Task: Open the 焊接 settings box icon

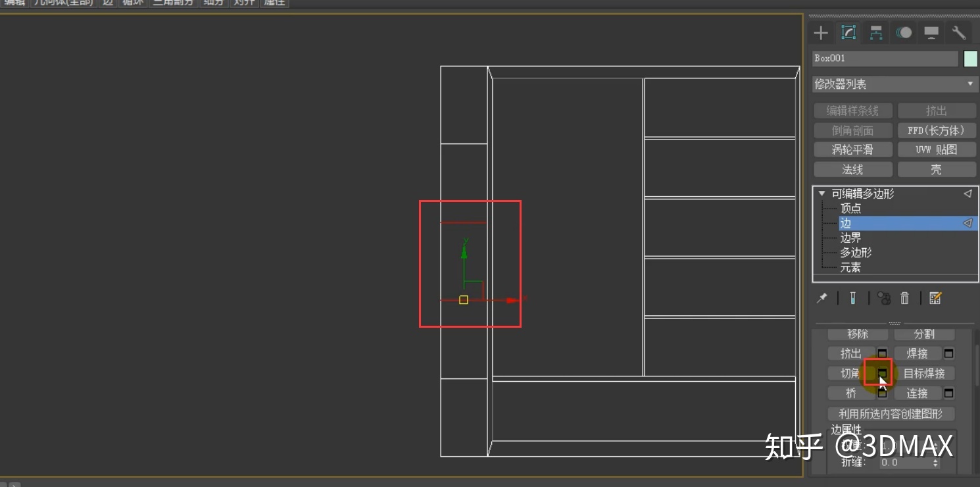Action: pyautogui.click(x=948, y=353)
